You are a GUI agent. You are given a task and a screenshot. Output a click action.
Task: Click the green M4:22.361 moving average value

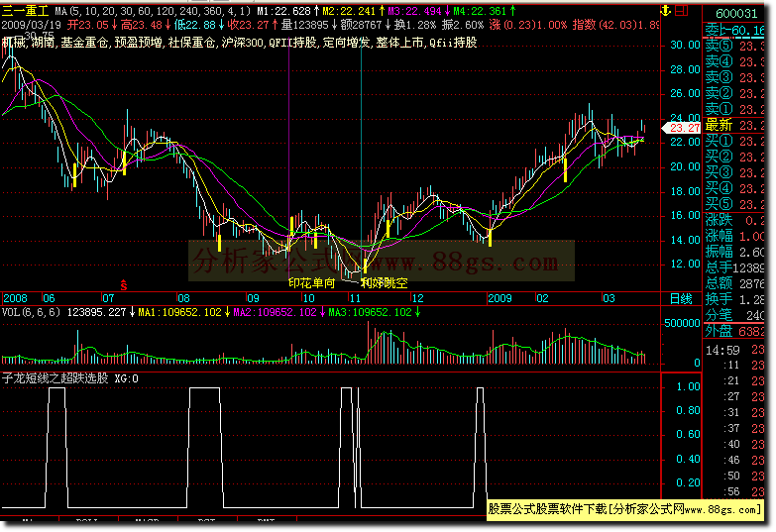click(x=485, y=11)
